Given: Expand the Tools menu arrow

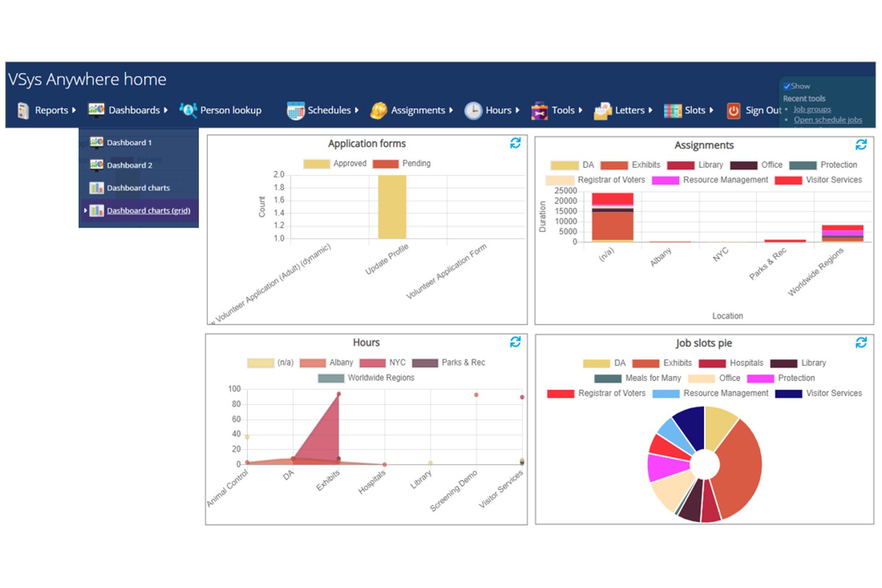Looking at the screenshot, I should (x=580, y=110).
